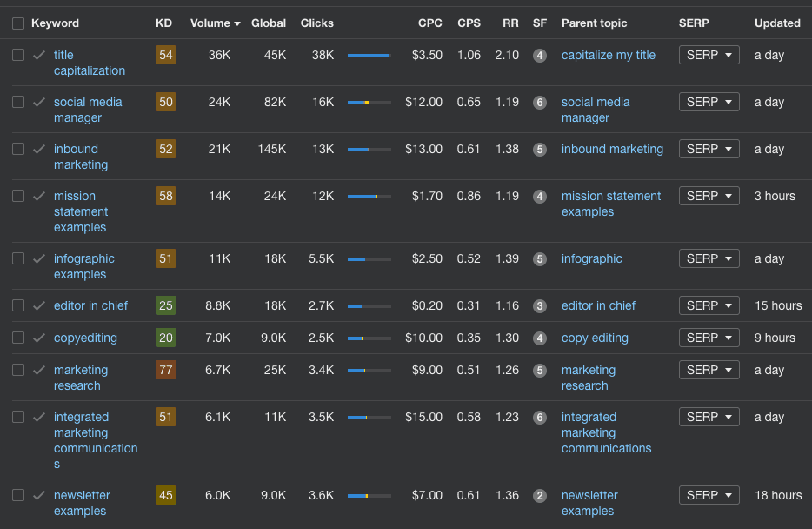Click the SF badge 4 for mission statement examples
Screen dimensions: 812x529
540,196
